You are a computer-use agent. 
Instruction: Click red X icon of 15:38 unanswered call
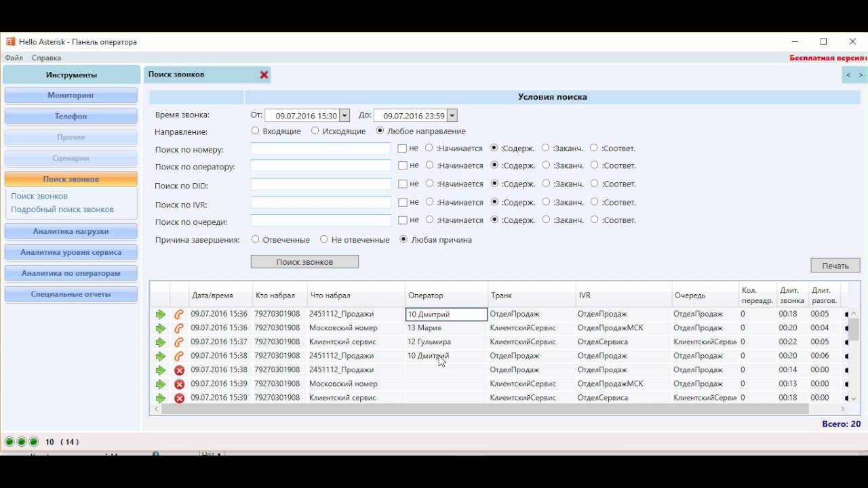coord(179,370)
